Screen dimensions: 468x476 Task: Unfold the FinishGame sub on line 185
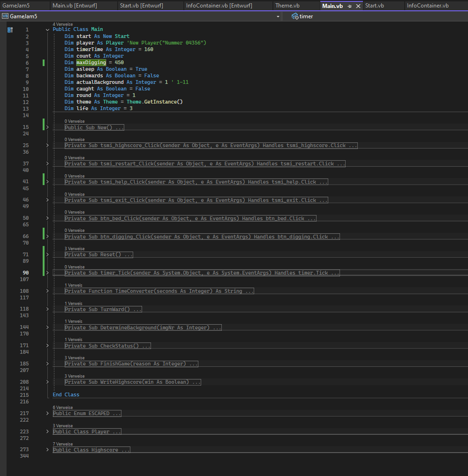(x=47, y=364)
